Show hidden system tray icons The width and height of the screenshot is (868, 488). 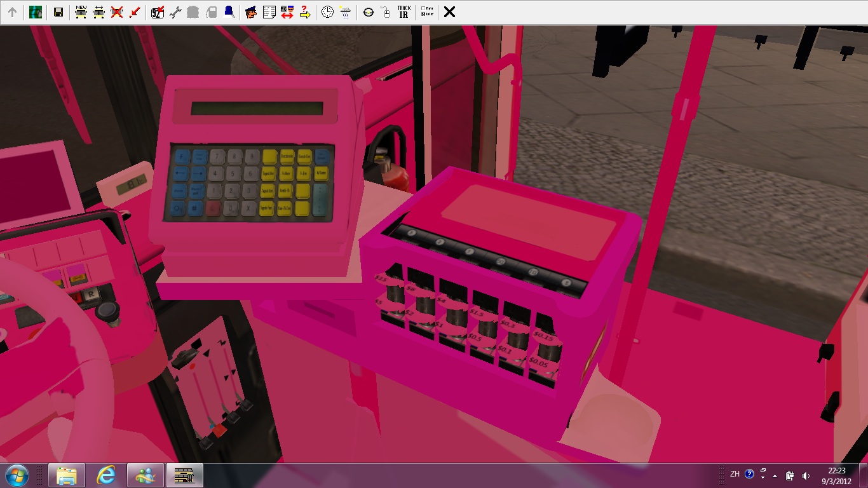click(x=775, y=475)
